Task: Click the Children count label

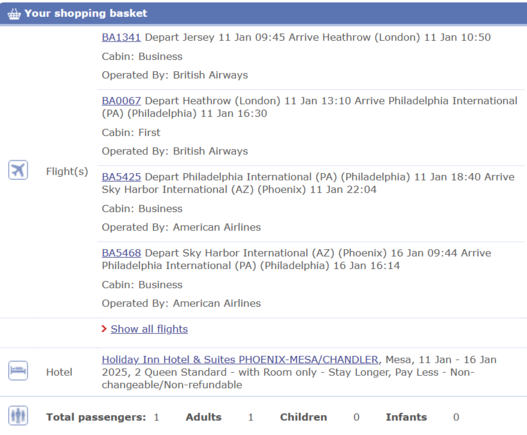Action: pyautogui.click(x=303, y=417)
